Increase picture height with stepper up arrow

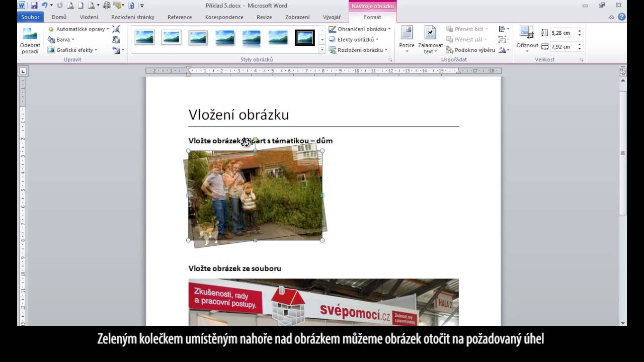pos(580,31)
